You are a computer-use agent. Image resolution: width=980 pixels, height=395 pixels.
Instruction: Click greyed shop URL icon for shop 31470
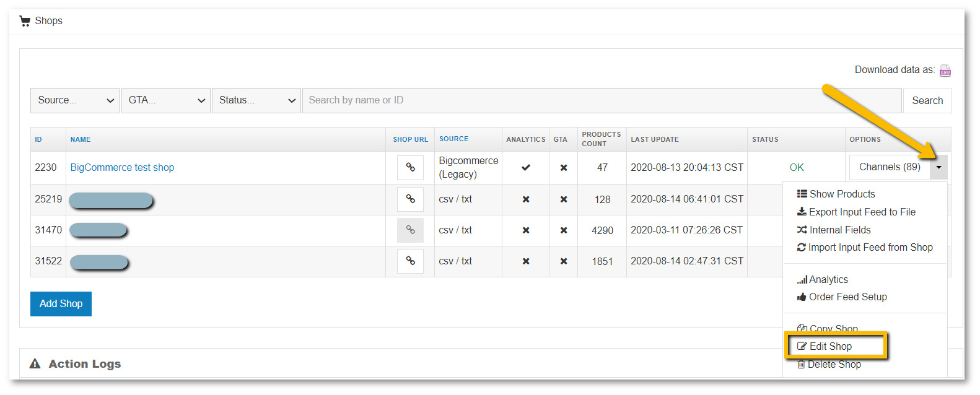point(410,230)
